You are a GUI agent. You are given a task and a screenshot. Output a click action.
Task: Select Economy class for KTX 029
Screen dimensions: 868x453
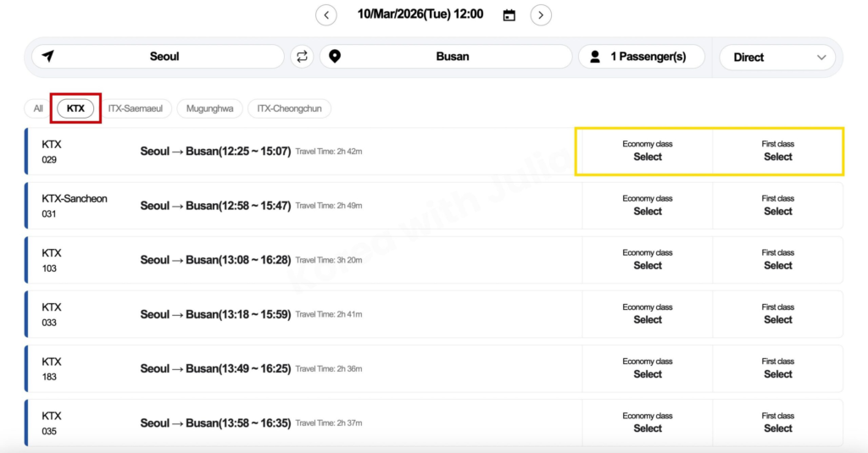point(647,151)
